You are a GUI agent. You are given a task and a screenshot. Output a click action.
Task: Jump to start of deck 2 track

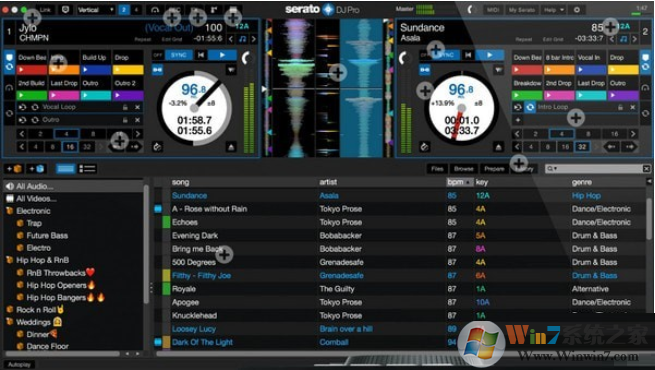click(x=468, y=55)
